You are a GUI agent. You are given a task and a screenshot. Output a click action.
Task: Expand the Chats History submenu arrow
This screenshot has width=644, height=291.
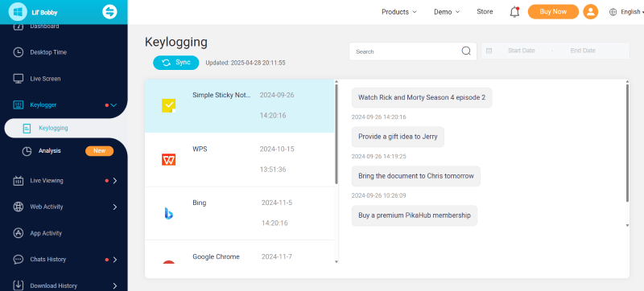click(x=115, y=260)
